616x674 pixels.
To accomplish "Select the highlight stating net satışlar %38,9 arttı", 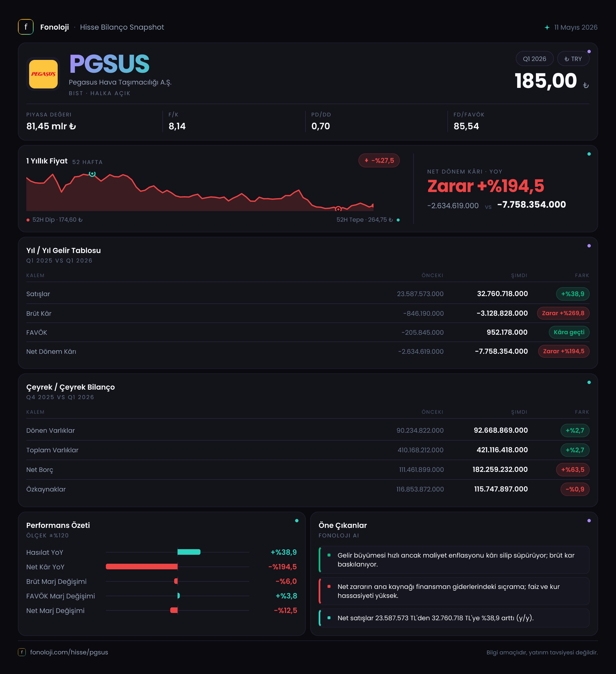I will coord(454,618).
